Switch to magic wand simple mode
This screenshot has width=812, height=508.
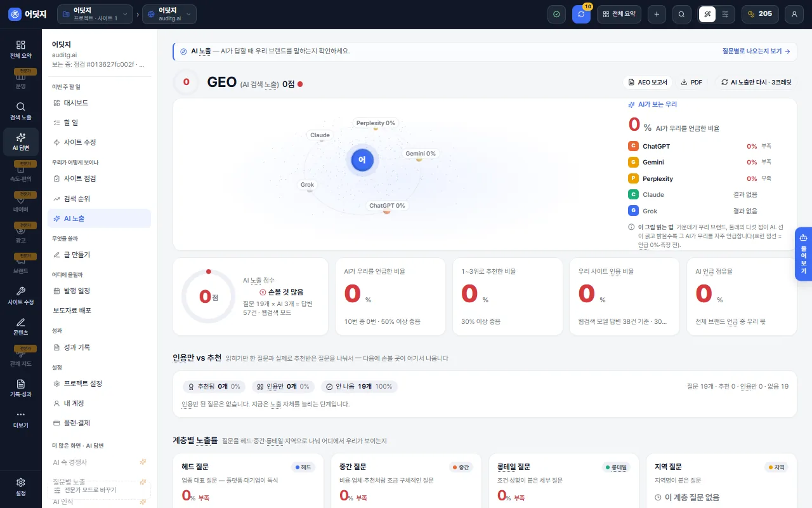tap(707, 14)
